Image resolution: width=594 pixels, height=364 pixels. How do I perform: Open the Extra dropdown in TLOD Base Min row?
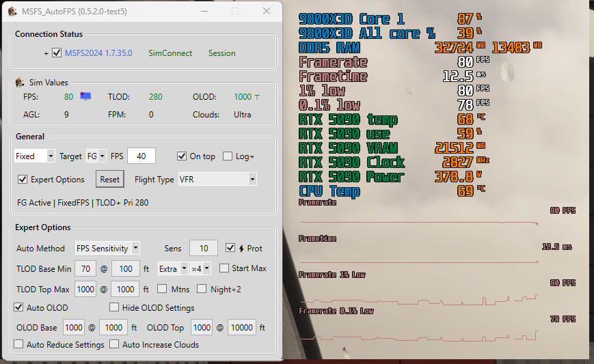(x=173, y=268)
